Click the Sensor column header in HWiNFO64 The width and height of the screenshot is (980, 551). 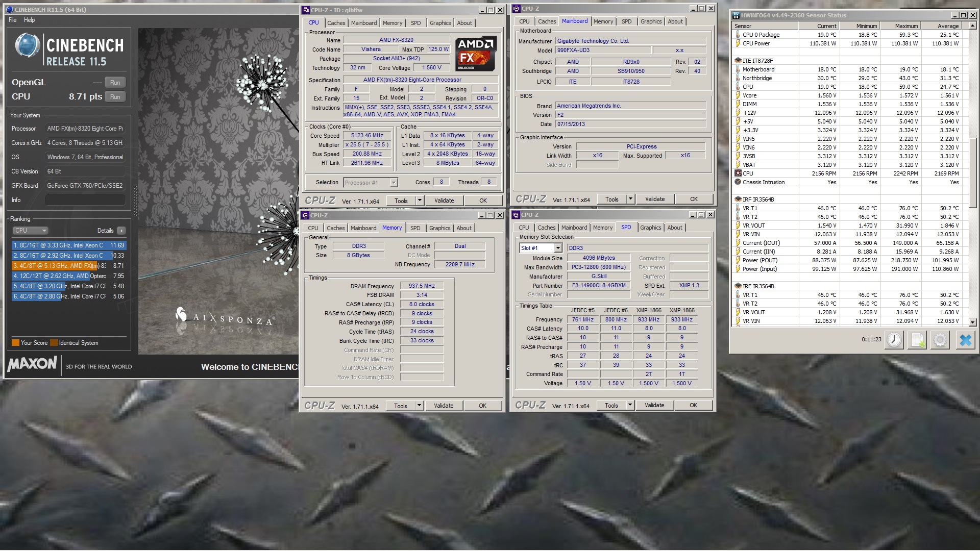[765, 26]
